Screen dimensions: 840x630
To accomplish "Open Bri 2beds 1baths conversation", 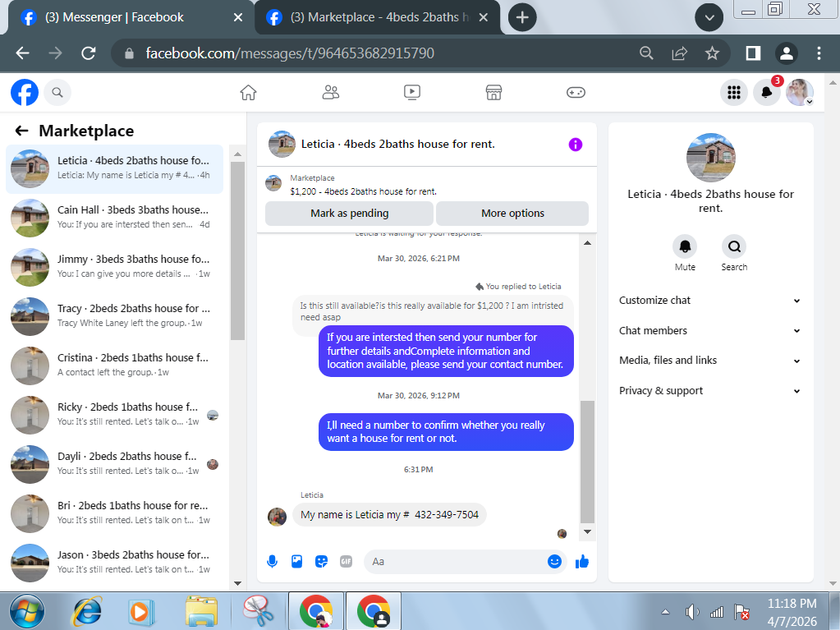I will tap(115, 513).
